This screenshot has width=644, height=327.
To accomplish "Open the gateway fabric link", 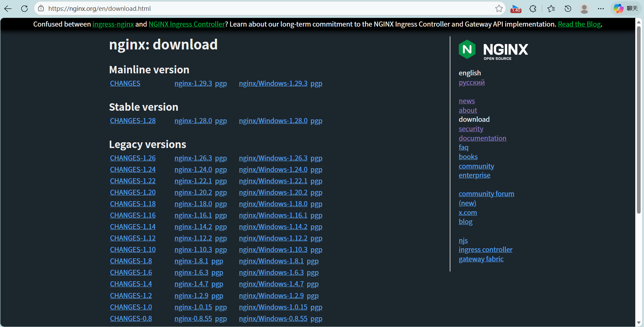I will [x=481, y=259].
